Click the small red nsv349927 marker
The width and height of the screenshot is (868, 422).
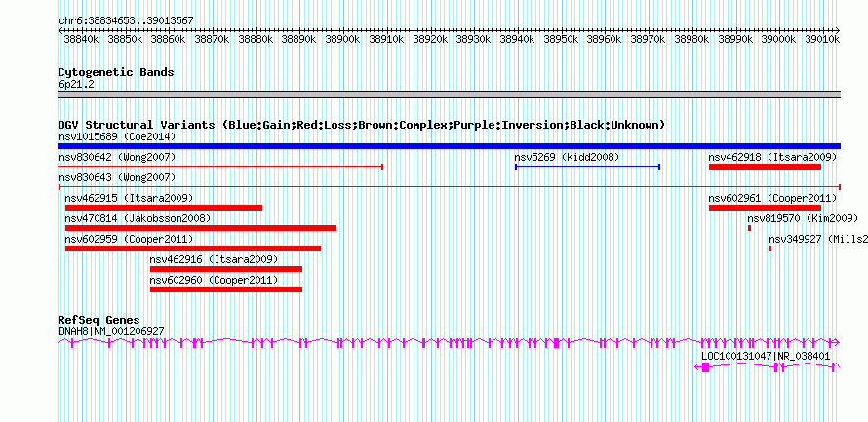[770, 249]
